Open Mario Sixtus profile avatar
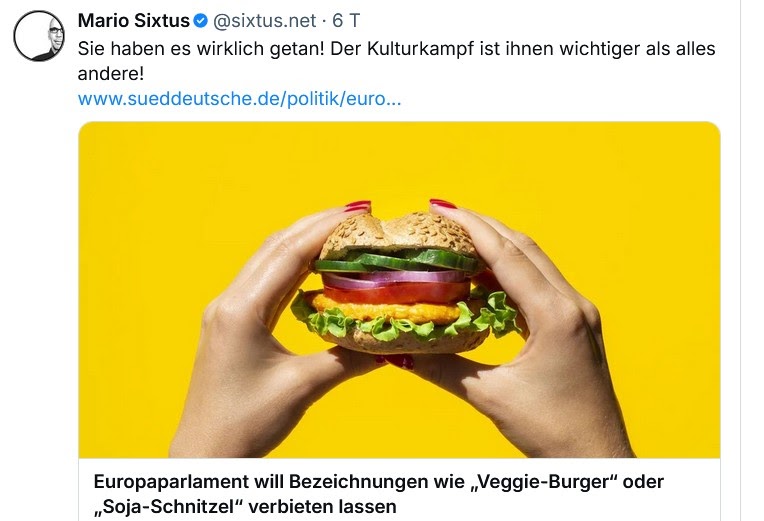Screen dimensions: 764x521 coord(39,36)
